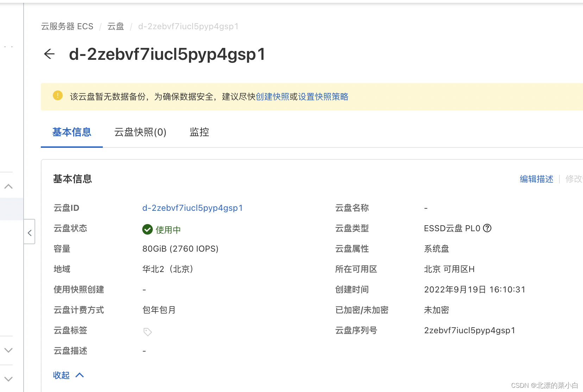Open the 云盘快照(0) tab
Viewport: 583px width, 392px height.
coord(140,132)
